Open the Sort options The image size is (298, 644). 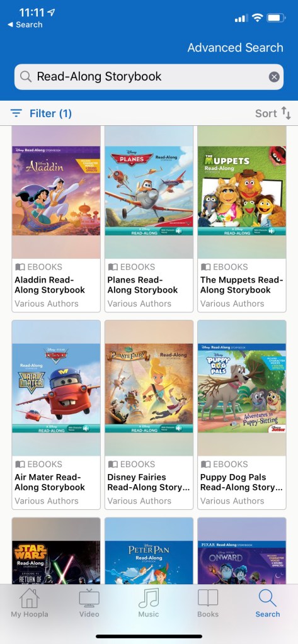click(x=273, y=113)
